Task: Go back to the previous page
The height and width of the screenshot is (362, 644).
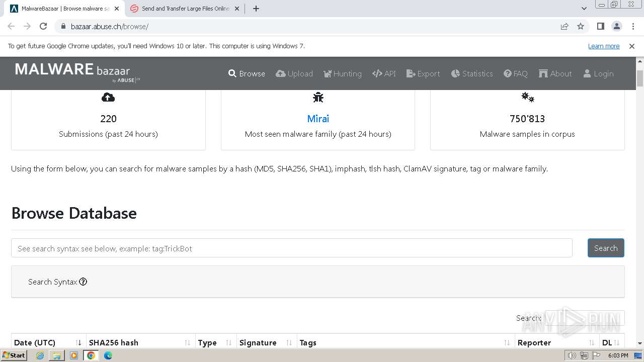Action: point(11,26)
